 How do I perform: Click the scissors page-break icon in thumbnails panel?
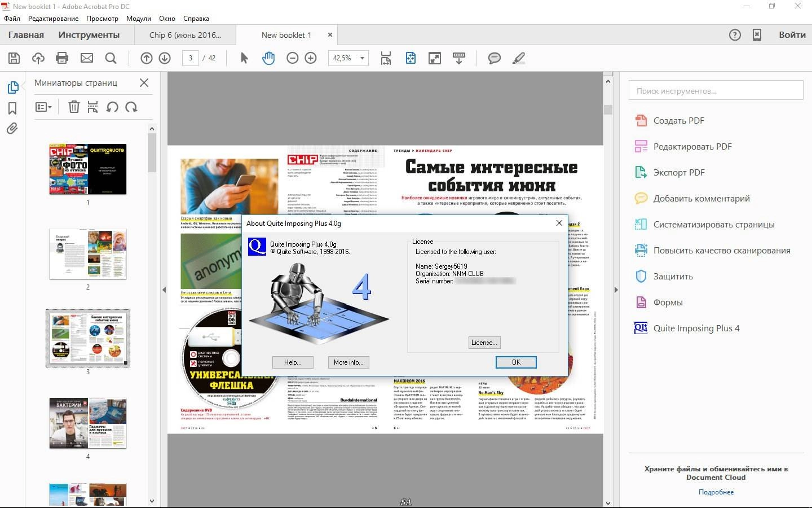point(93,107)
